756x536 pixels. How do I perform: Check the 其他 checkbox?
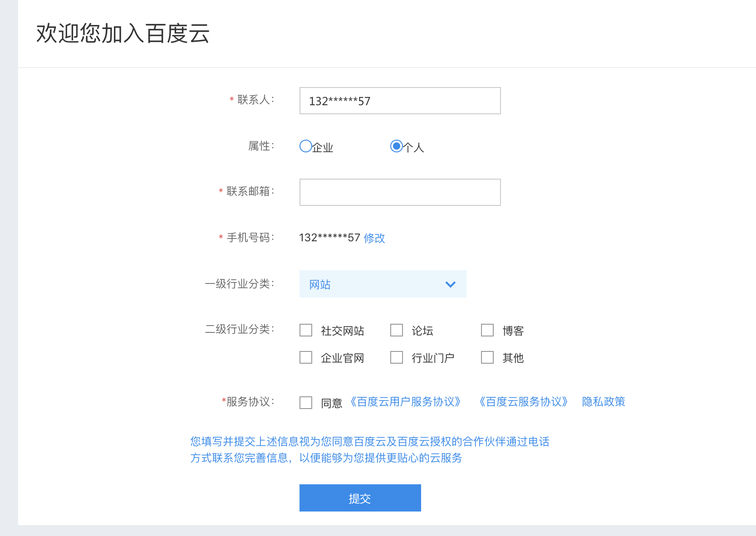tap(487, 357)
